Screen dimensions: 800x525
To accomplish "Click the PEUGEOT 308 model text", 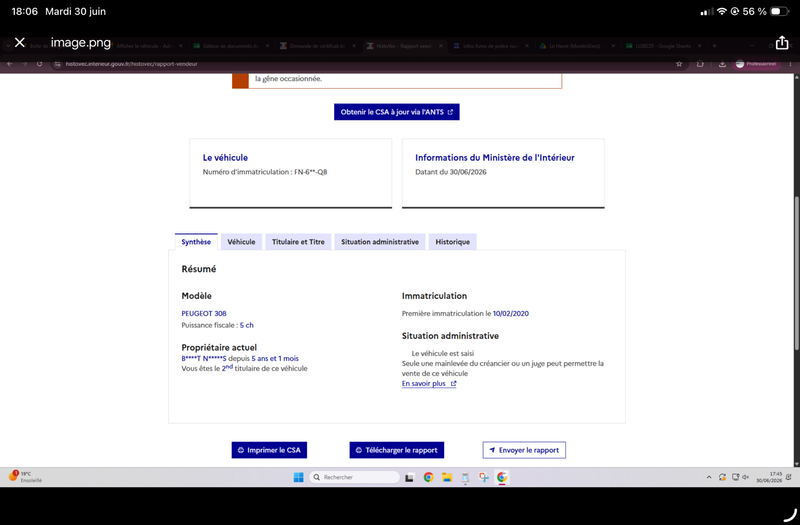I will click(x=204, y=313).
